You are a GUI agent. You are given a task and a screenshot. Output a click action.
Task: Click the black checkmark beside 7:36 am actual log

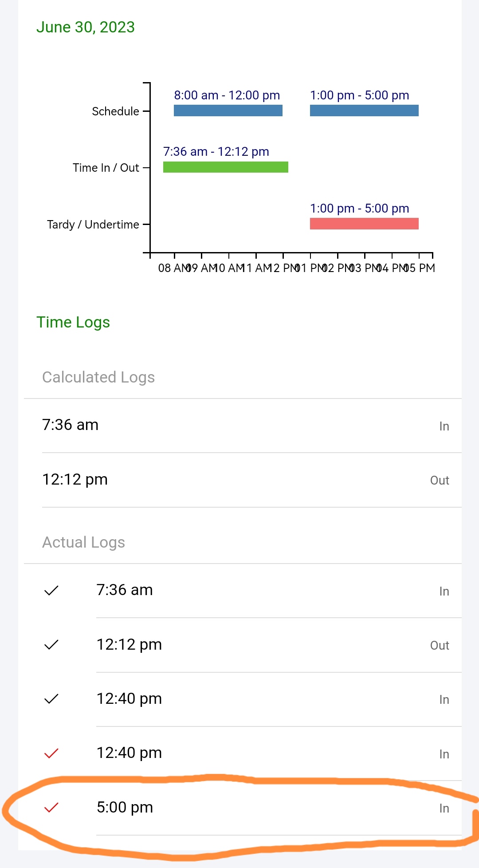click(51, 590)
